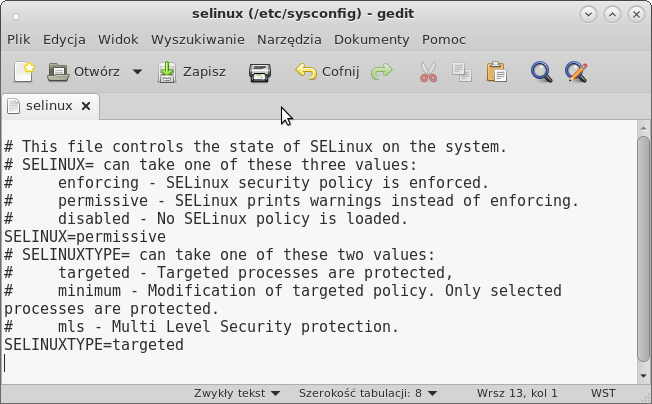The height and width of the screenshot is (404, 652).
Task: Open the Zwykły tekst syntax dropdown
Action: point(237,393)
